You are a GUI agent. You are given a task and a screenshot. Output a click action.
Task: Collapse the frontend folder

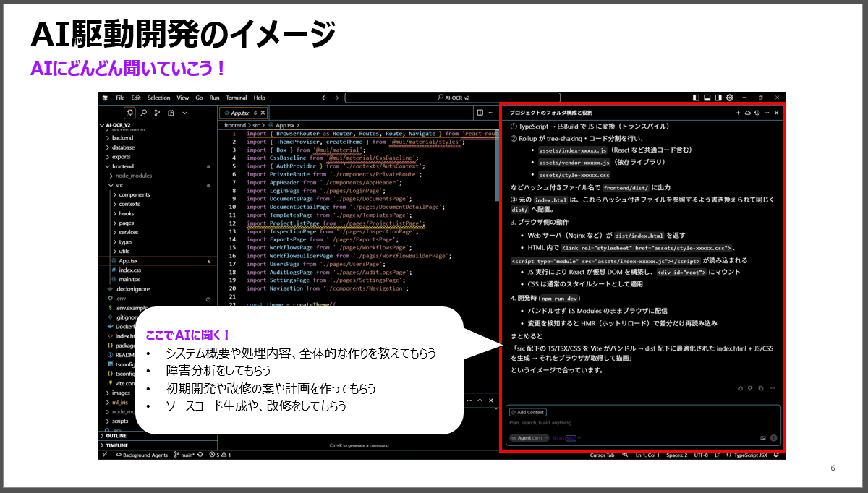157,166
